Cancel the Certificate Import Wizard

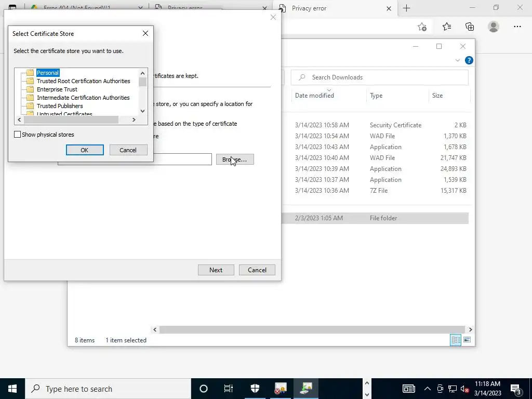point(257,270)
